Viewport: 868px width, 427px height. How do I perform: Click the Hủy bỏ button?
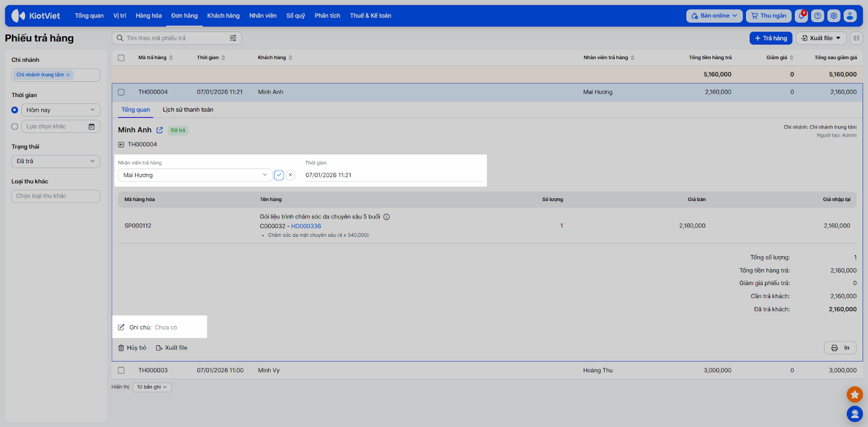click(132, 348)
